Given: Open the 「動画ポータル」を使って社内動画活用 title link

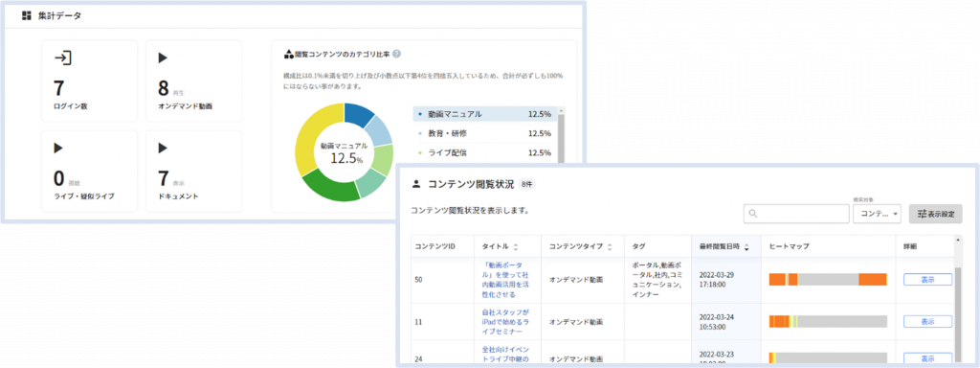Looking at the screenshot, I should [506, 280].
